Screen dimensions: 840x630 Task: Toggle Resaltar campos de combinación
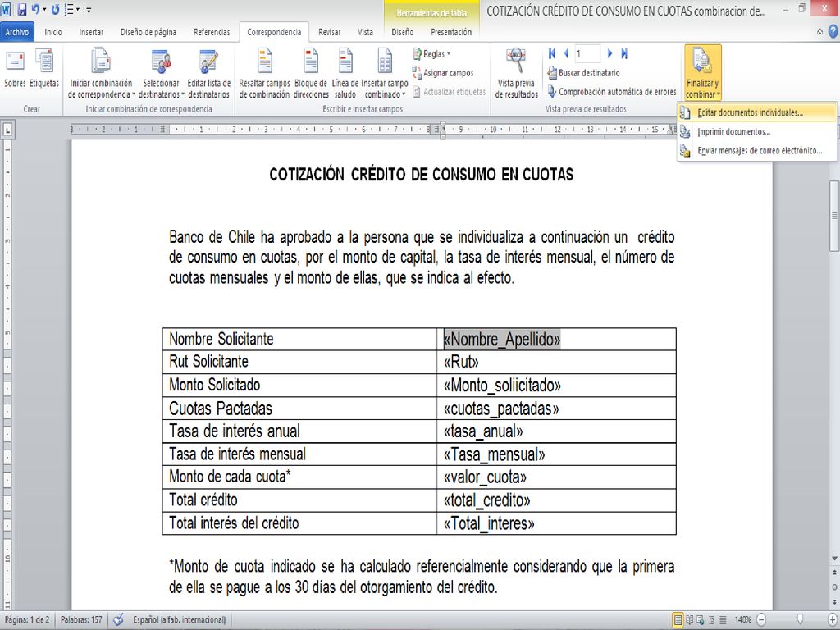point(264,73)
